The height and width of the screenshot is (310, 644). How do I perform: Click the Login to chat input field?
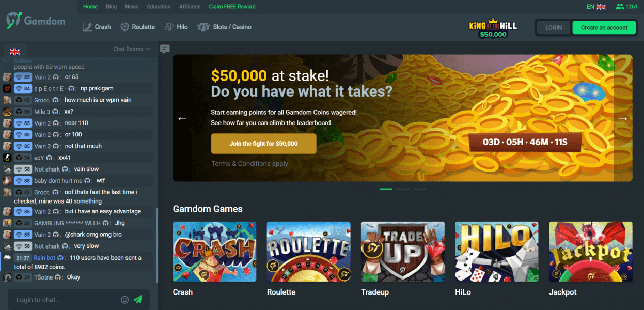pos(65,300)
